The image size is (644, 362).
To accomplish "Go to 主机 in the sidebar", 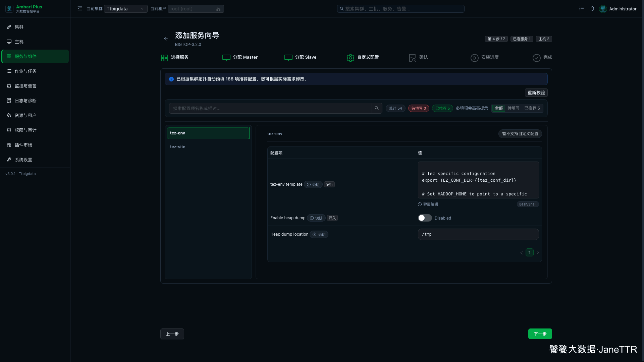I will (x=35, y=42).
